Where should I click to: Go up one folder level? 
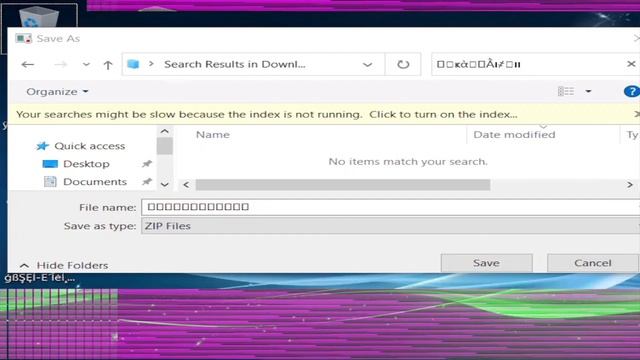(108, 64)
